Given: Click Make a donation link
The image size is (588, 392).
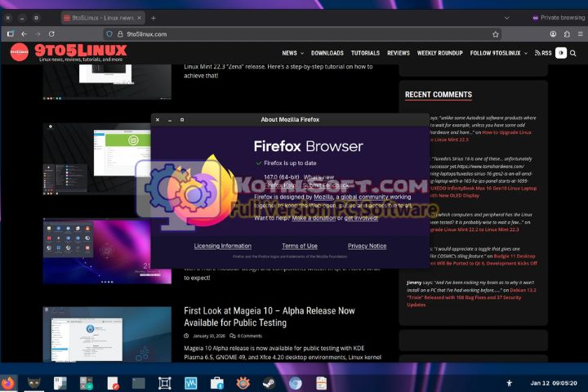Looking at the screenshot, I should pos(314,218).
